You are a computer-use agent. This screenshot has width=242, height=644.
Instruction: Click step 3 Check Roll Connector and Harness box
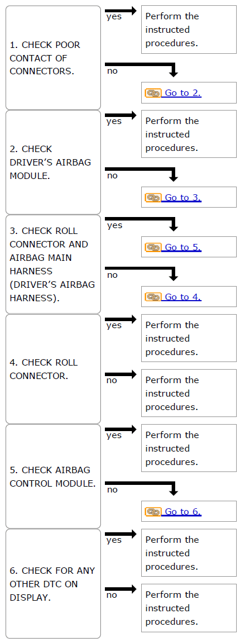click(53, 264)
